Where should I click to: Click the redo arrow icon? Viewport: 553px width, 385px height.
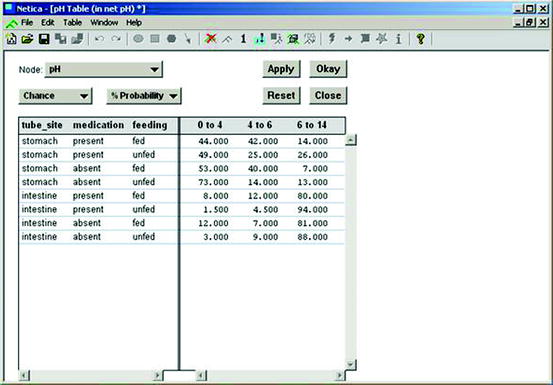[x=116, y=39]
